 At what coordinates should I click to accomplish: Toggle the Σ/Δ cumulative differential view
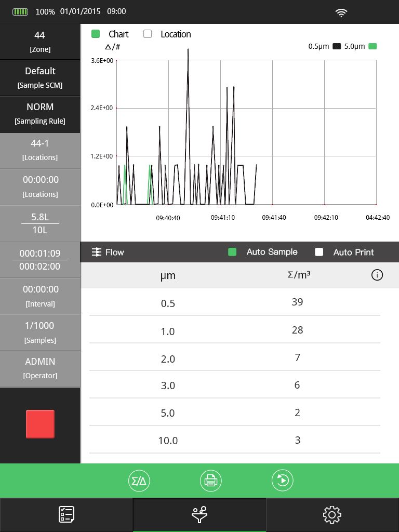pos(139,481)
